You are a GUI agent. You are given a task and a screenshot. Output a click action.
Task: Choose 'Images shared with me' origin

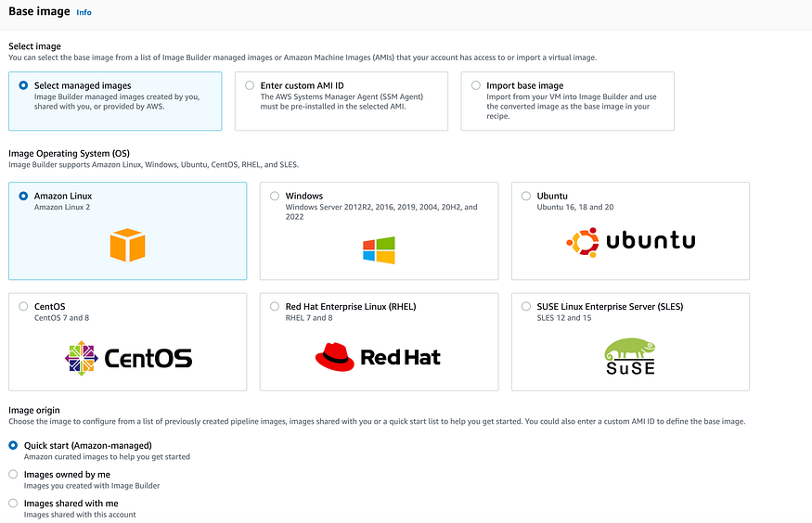pyautogui.click(x=13, y=504)
